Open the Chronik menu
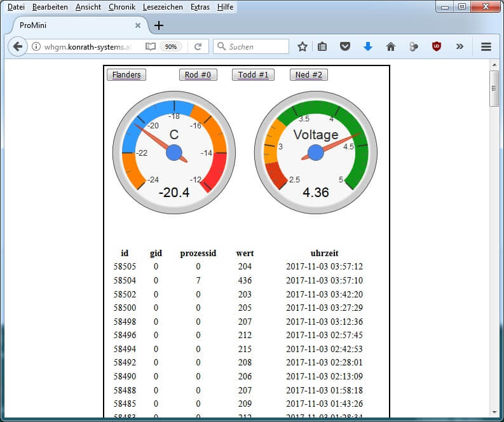Image resolution: width=504 pixels, height=422 pixels. [x=121, y=7]
